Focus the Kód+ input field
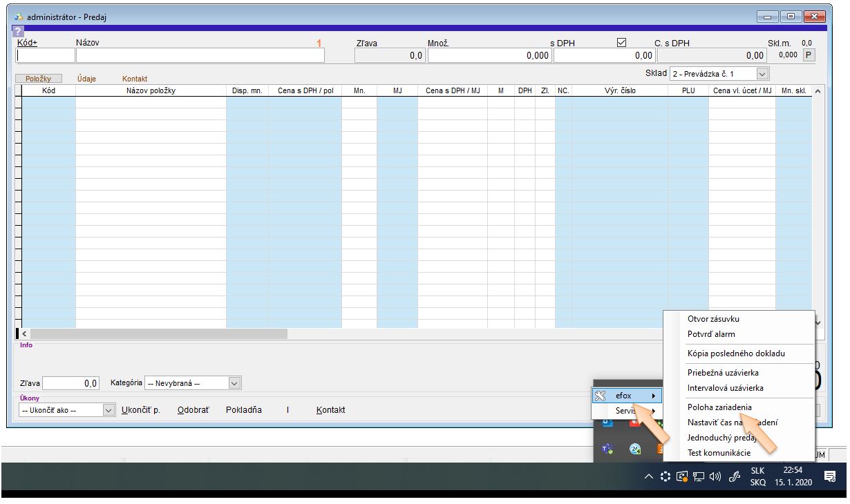 click(46, 56)
